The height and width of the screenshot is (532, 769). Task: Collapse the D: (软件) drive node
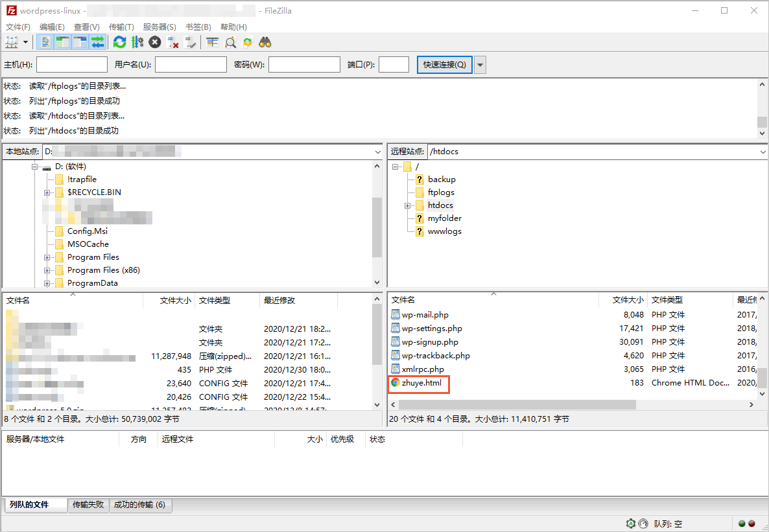tap(35, 167)
